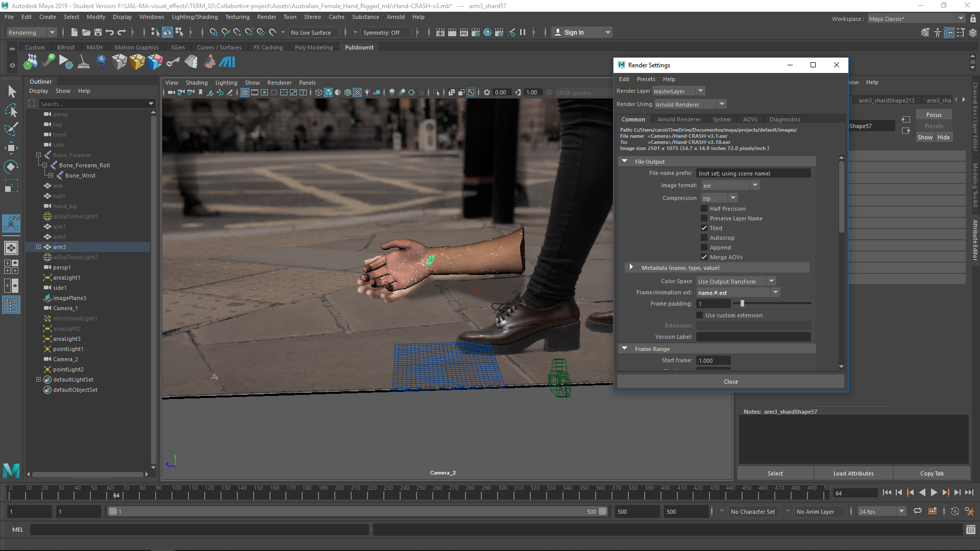Click the Load Attributes button

click(x=853, y=473)
